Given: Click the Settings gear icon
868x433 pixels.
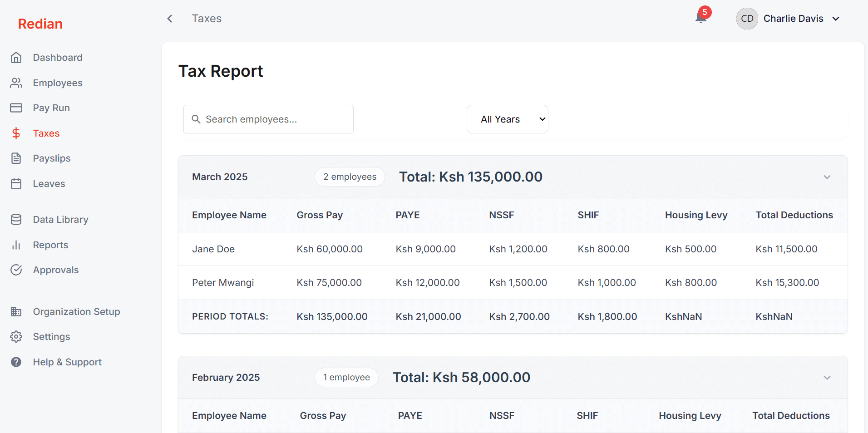Looking at the screenshot, I should (16, 337).
